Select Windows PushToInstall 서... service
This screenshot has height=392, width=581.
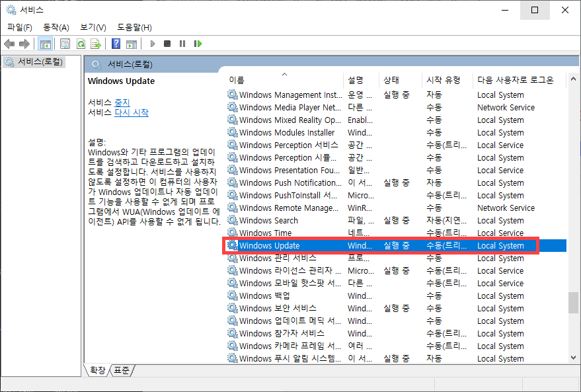tap(396, 196)
